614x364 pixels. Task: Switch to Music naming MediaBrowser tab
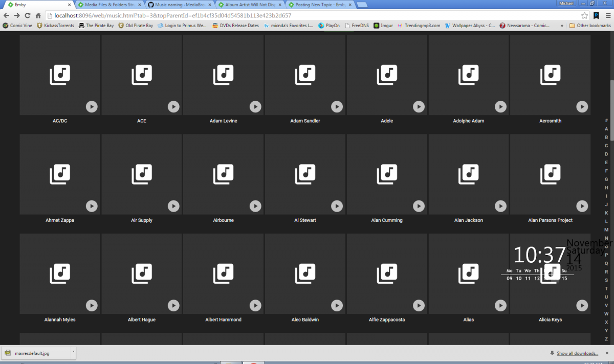tap(179, 5)
